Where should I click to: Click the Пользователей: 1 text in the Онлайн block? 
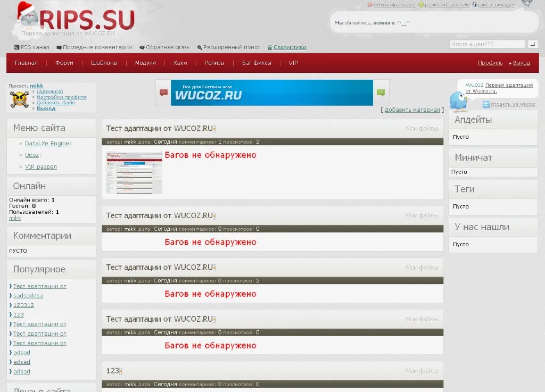pyautogui.click(x=34, y=212)
